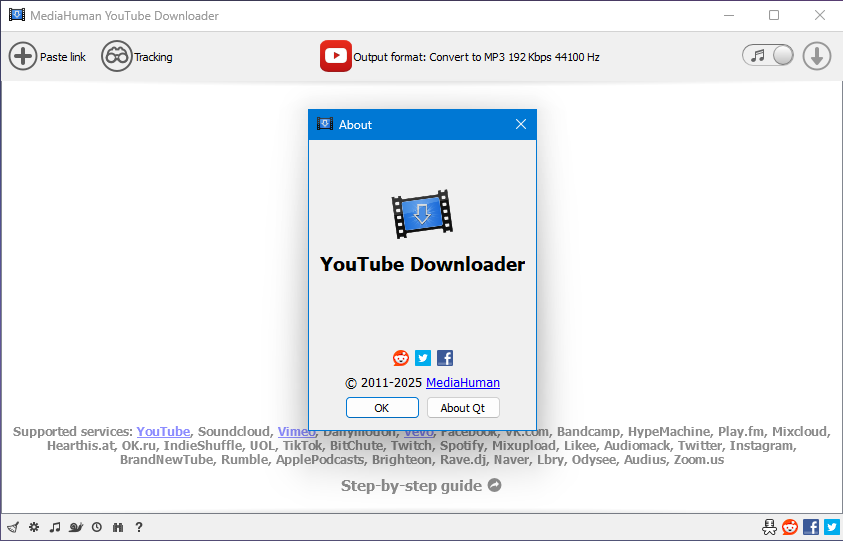843x541 pixels.
Task: Click the red YouTube output format icon
Action: pos(335,56)
